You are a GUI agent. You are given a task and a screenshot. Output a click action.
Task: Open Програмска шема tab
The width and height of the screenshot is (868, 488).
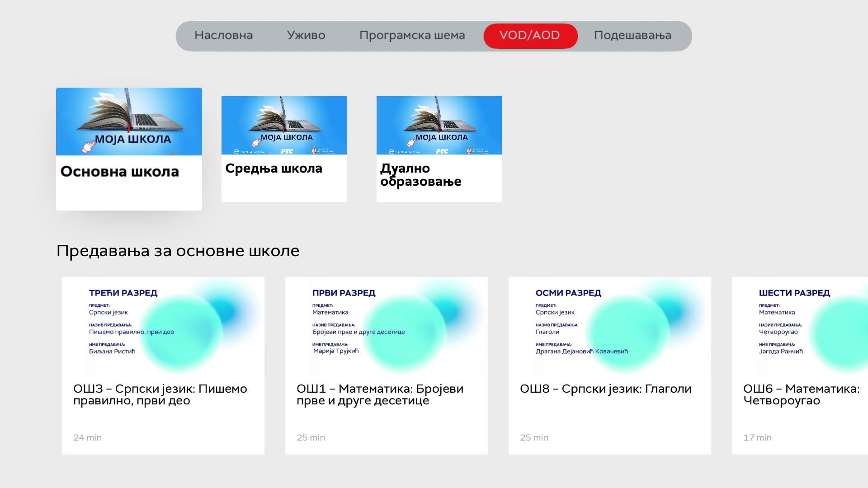pyautogui.click(x=412, y=36)
